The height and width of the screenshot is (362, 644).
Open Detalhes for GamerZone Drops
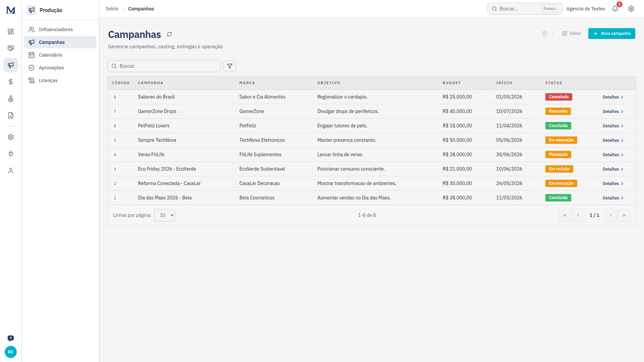coord(613,112)
